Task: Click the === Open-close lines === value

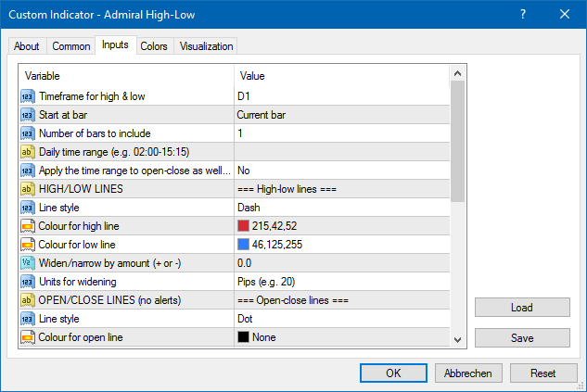Action: tap(293, 300)
